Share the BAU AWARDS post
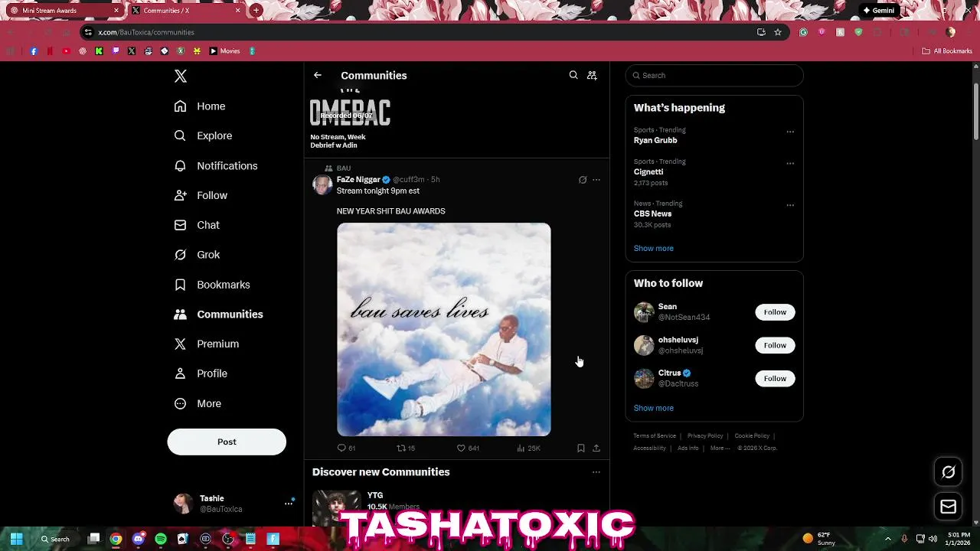Screen dimensions: 980x551 point(596,448)
